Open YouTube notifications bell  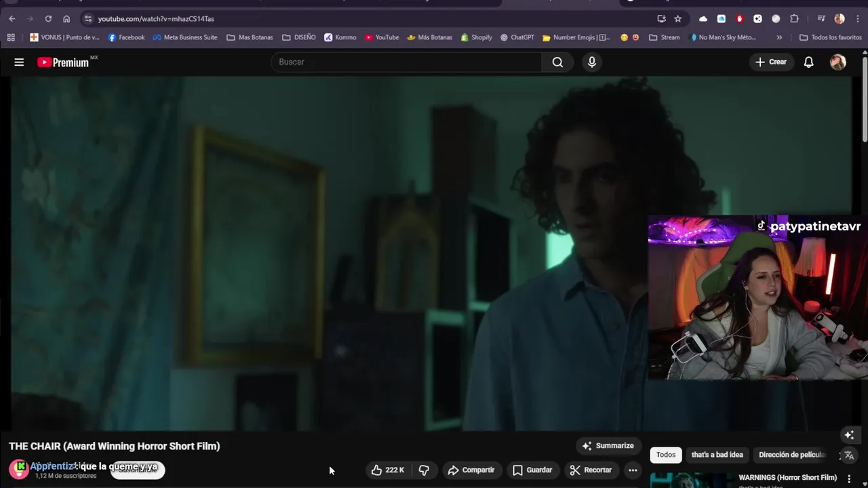808,62
